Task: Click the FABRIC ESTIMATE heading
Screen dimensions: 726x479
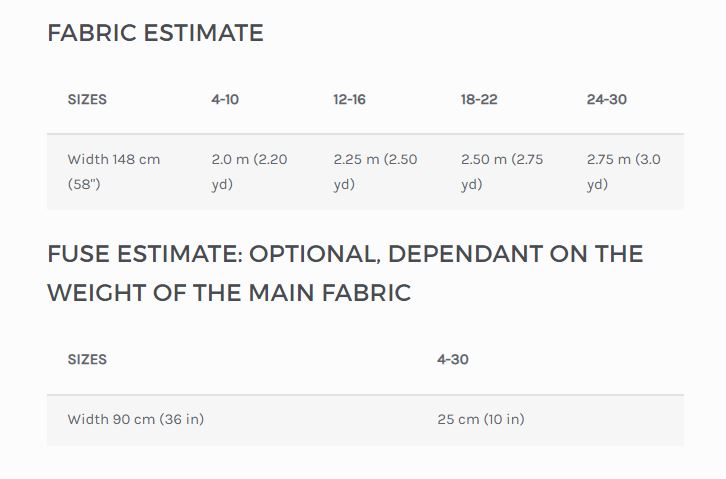Action: [156, 33]
